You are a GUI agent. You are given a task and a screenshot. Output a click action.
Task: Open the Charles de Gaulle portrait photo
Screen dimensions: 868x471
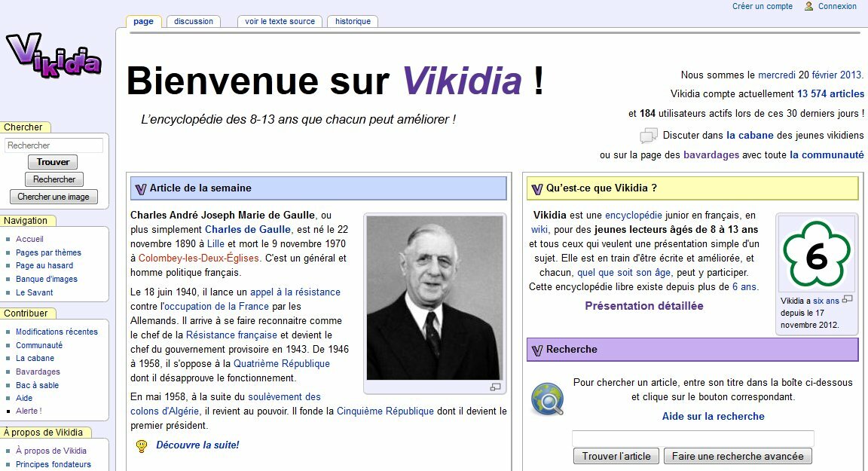click(435, 298)
